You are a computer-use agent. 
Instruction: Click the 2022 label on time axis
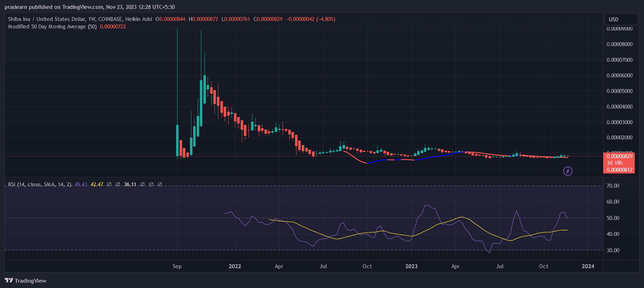pos(235,266)
